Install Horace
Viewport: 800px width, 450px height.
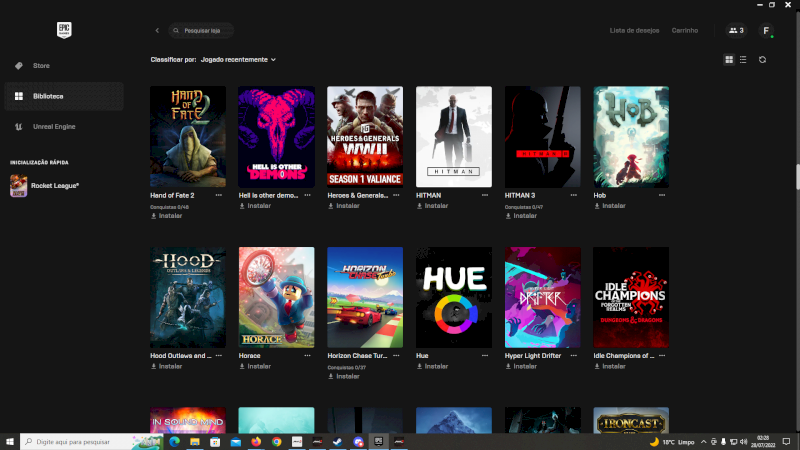[255, 366]
